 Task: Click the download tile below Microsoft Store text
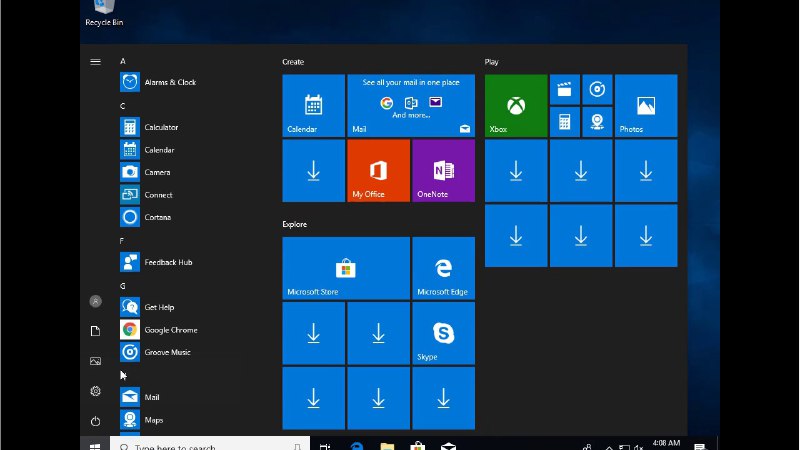[x=313, y=333]
